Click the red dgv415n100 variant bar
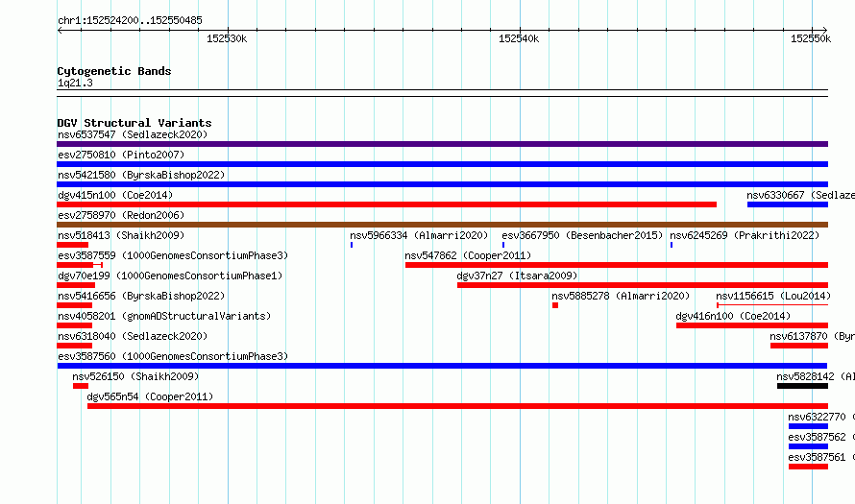Image resolution: width=855 pixels, height=504 pixels. (386, 204)
